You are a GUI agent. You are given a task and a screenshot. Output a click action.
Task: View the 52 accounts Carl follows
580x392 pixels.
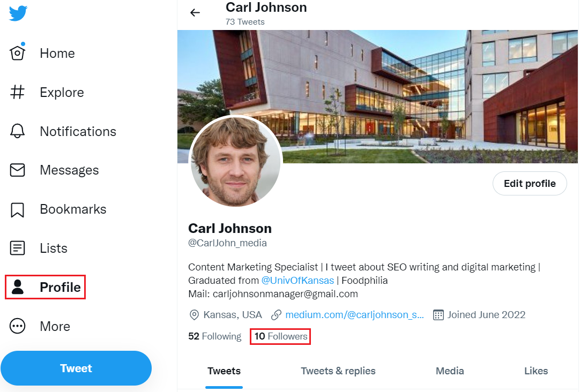coord(214,336)
